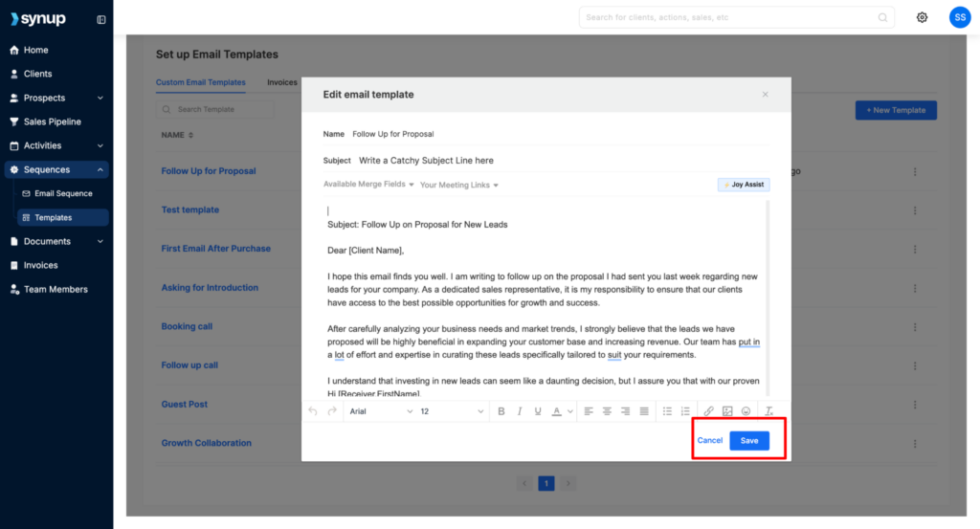This screenshot has width=980, height=529.
Task: Center align the email text
Action: (x=604, y=411)
